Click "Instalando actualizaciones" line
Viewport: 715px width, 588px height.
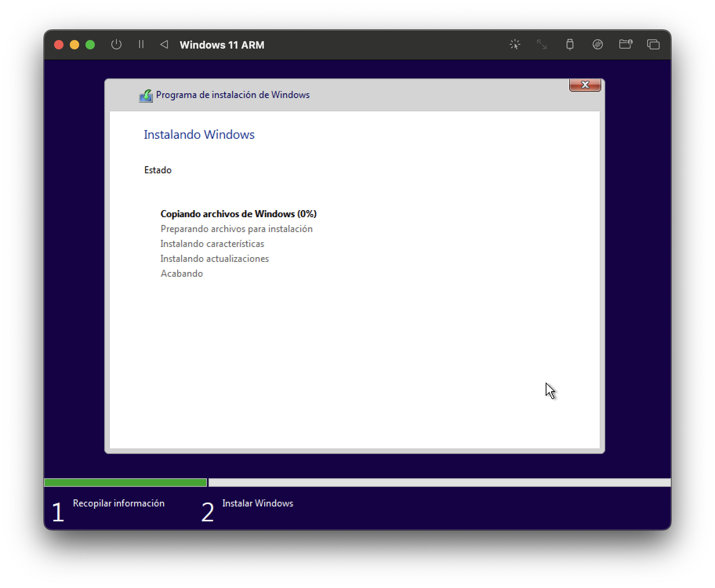(214, 259)
